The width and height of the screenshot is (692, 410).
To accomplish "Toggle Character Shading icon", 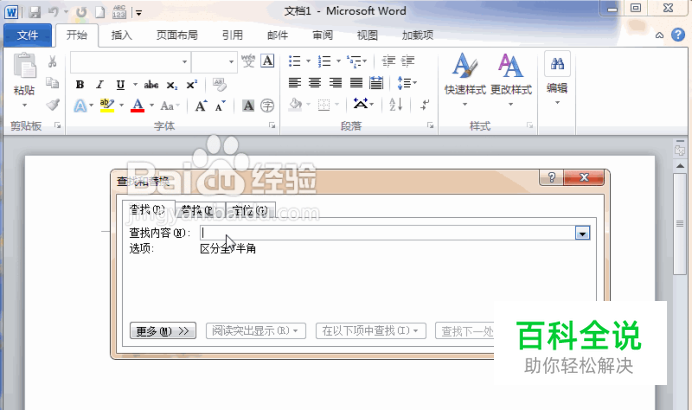I will coord(248,105).
